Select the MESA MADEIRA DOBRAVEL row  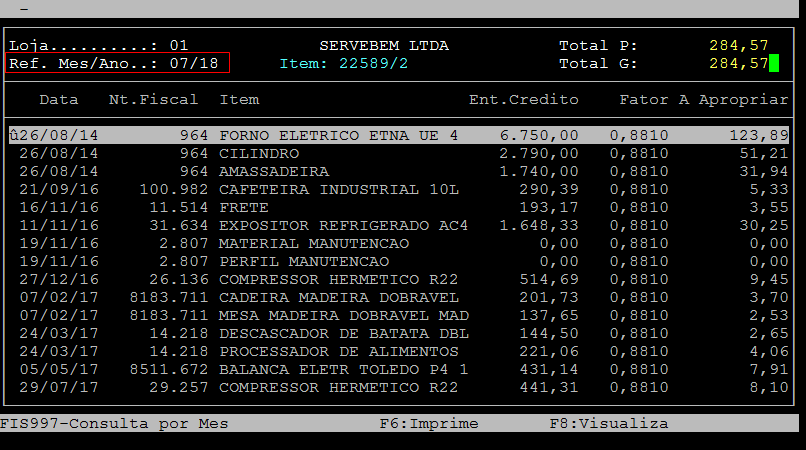coord(338,315)
